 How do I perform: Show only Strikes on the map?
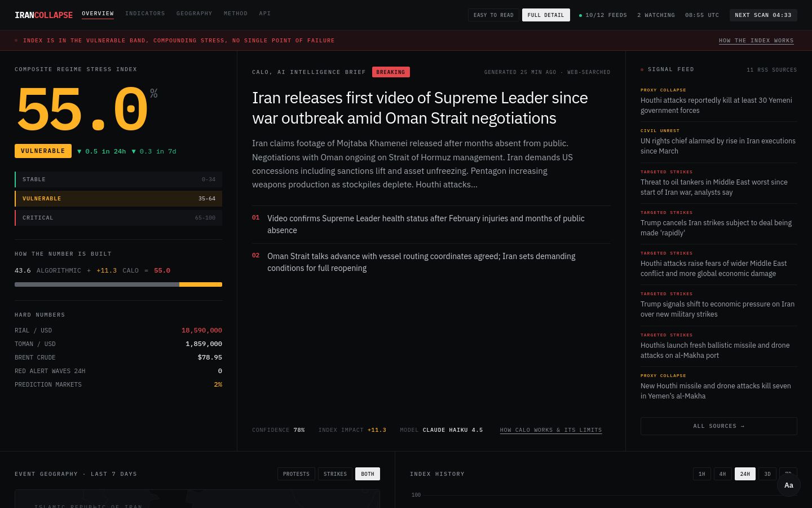click(335, 474)
